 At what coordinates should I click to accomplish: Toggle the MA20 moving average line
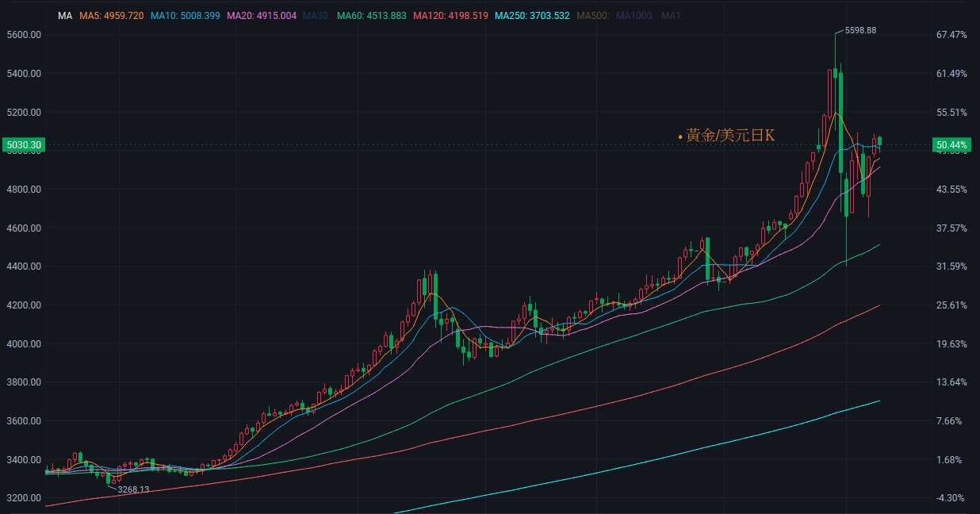[262, 16]
